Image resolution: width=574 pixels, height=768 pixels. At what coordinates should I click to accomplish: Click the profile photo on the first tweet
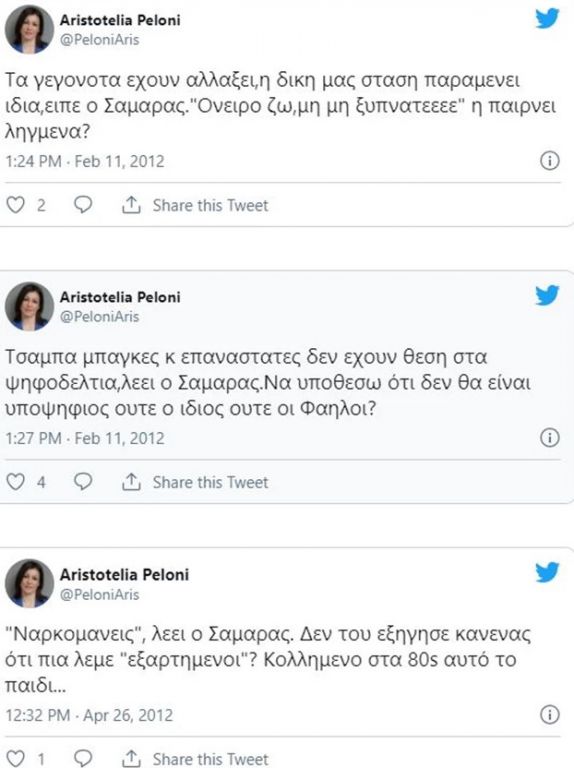[29, 29]
